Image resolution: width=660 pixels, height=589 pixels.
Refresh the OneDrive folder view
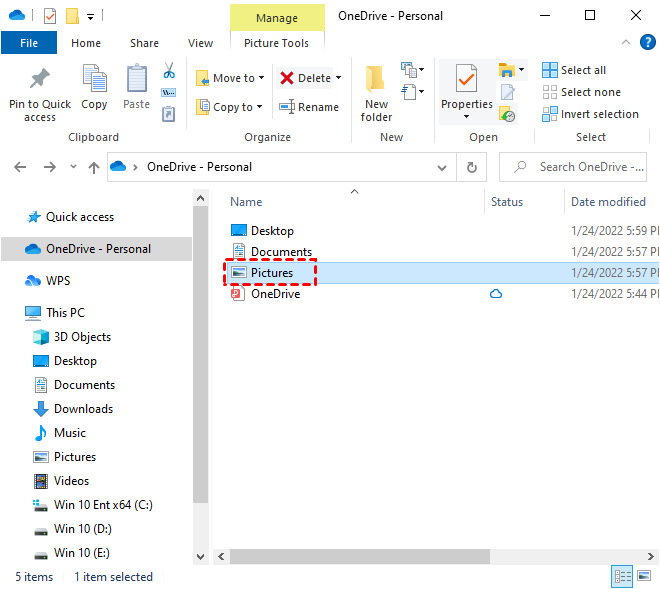[471, 167]
